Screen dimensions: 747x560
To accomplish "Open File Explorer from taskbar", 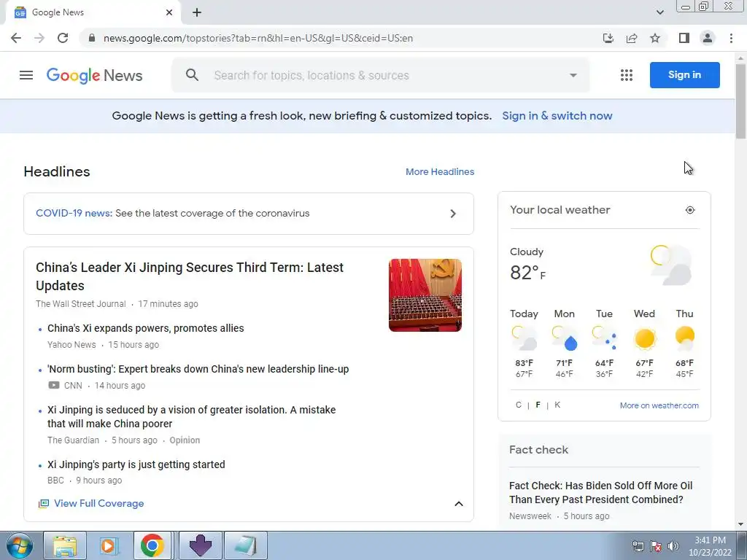I will [x=65, y=545].
